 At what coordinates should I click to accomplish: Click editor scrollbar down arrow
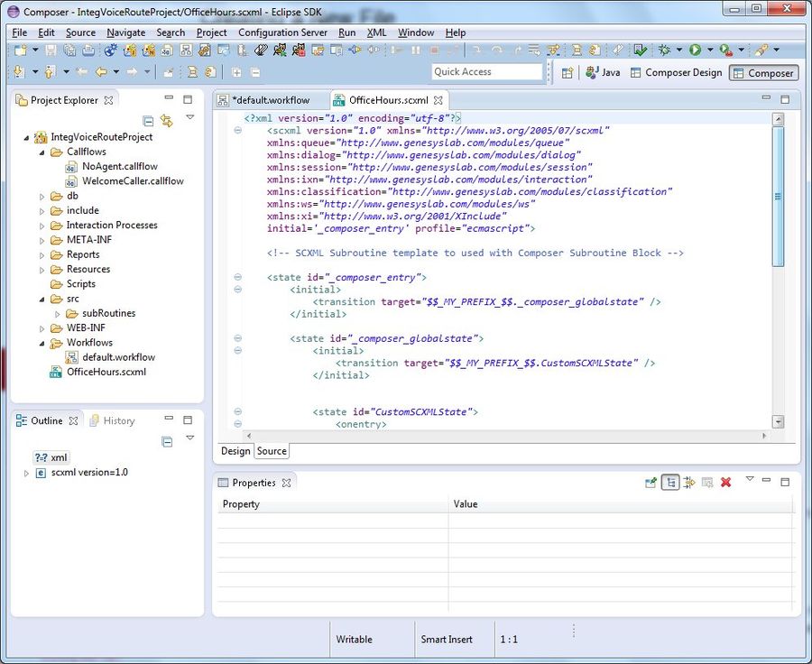tap(778, 421)
